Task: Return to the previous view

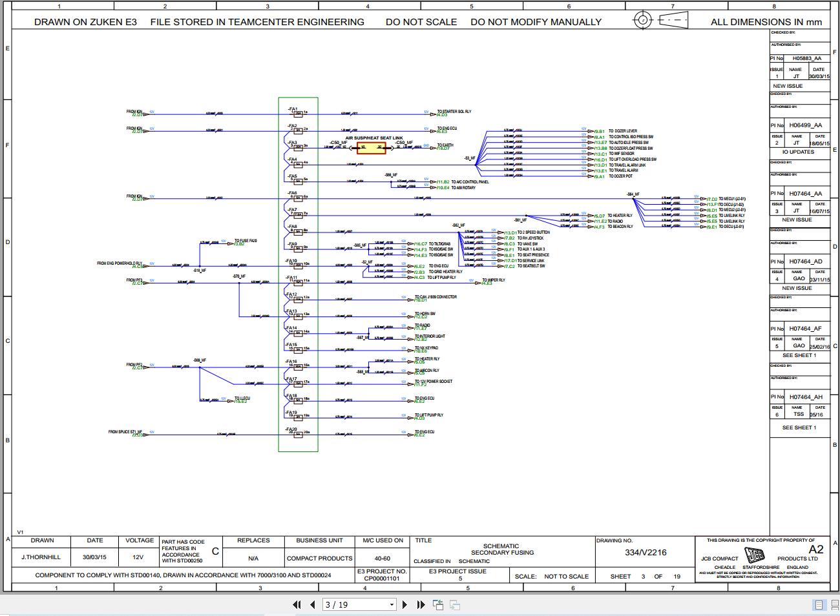Action: 438,604
